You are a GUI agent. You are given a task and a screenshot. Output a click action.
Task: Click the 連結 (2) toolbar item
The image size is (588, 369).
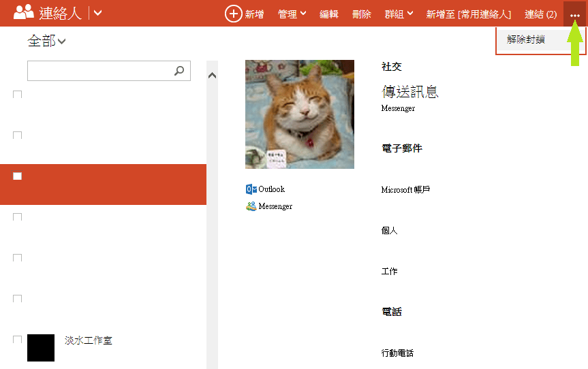coord(540,14)
